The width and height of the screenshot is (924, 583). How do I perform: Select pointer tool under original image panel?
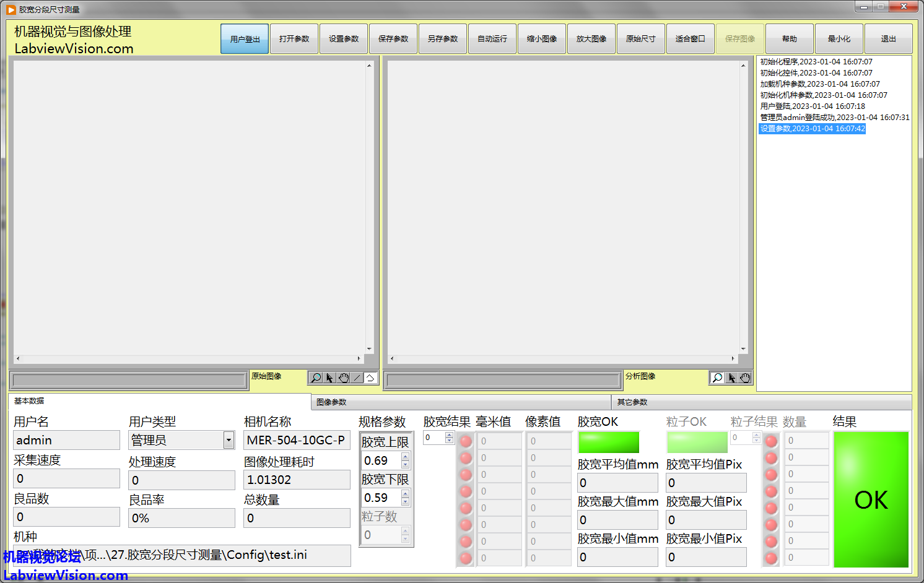329,378
